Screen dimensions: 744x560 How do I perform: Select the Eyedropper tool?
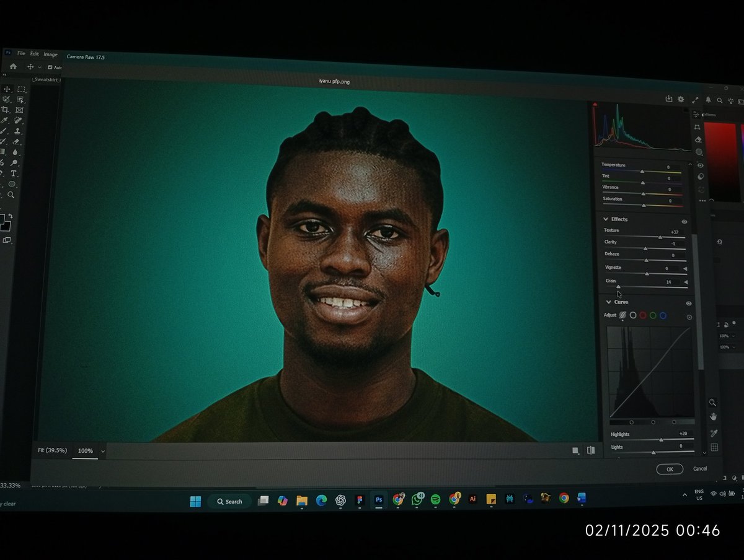tap(5, 120)
